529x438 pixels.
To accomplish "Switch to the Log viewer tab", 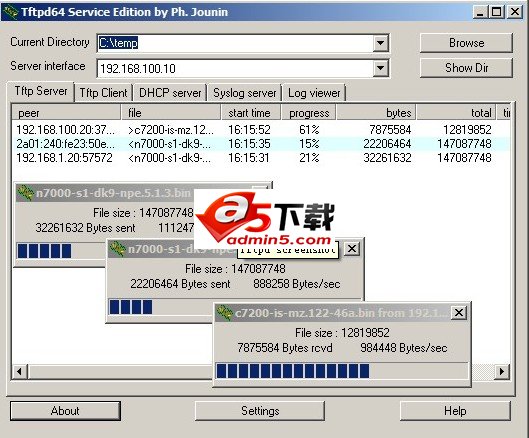I will coord(314,92).
